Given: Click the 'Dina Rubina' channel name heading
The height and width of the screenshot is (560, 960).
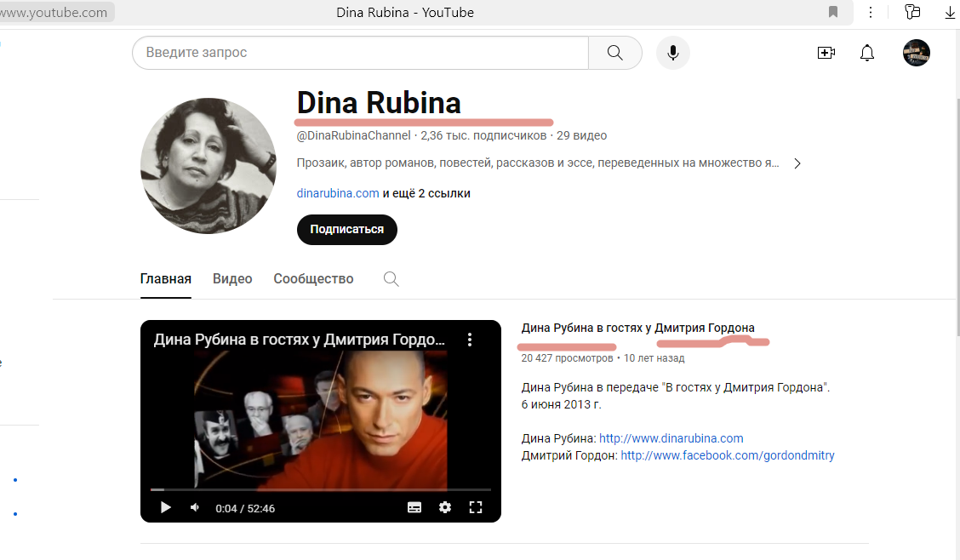Looking at the screenshot, I should tap(379, 103).
